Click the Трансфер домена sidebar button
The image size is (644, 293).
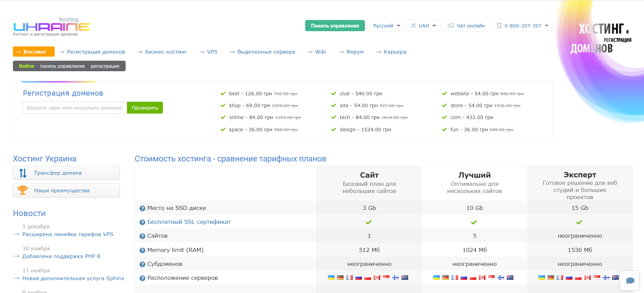tap(66, 173)
